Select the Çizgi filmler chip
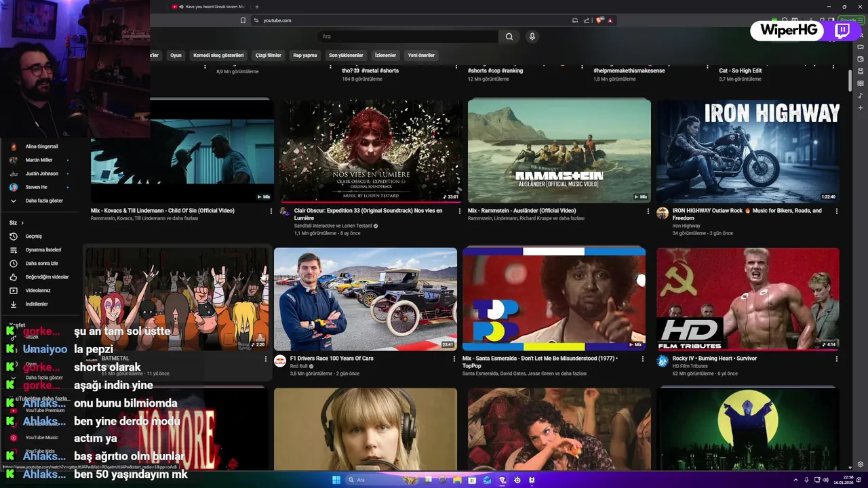This screenshot has width=868, height=488. click(x=269, y=56)
